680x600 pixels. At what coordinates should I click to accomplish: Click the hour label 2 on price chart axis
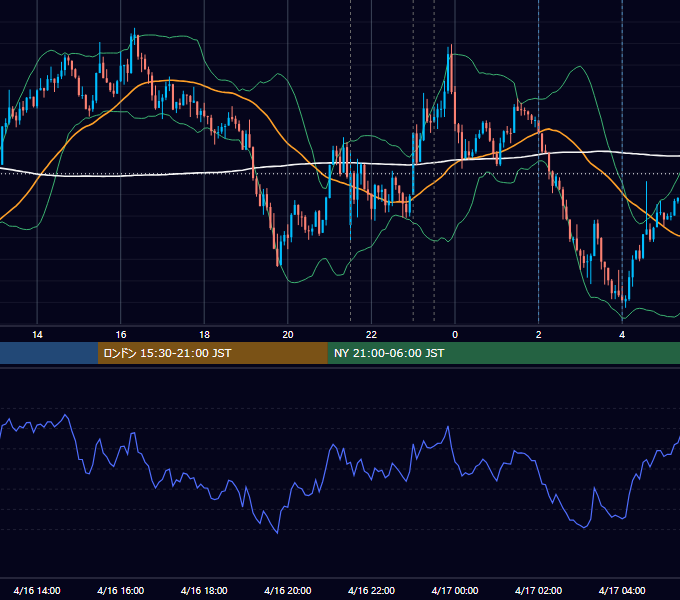pos(539,335)
